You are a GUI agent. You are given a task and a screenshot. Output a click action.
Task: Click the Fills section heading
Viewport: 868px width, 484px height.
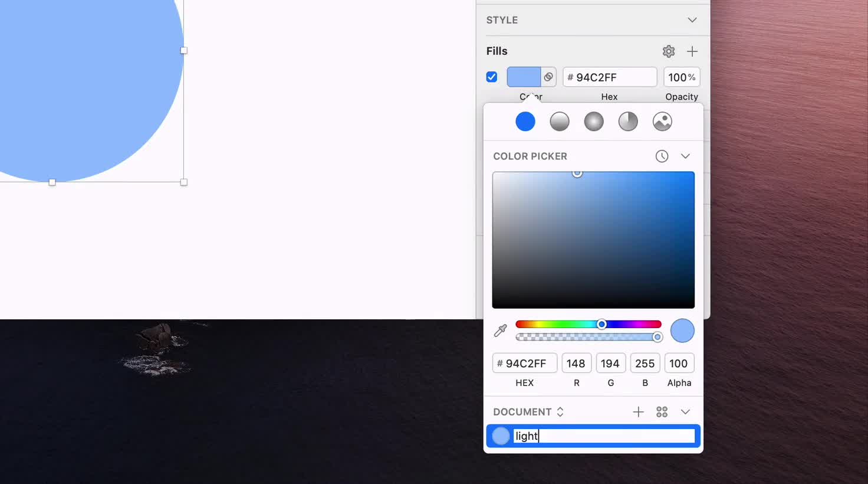pos(497,51)
